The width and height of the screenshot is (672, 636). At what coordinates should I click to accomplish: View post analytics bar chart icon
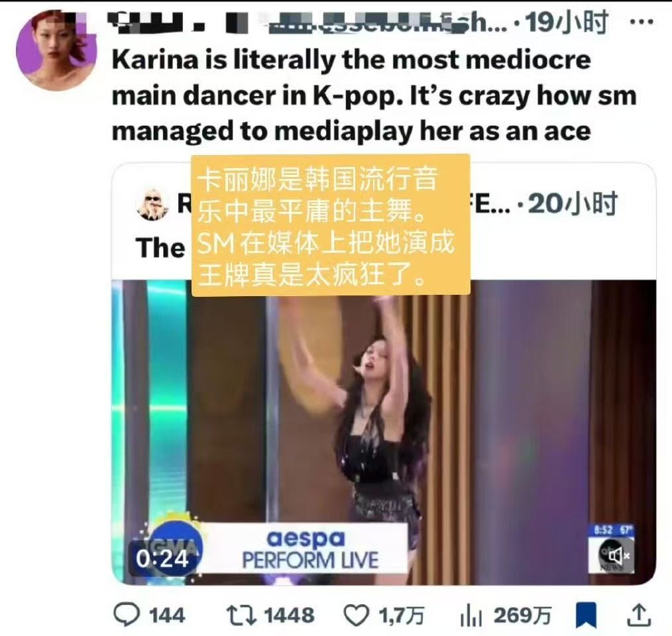click(x=471, y=615)
